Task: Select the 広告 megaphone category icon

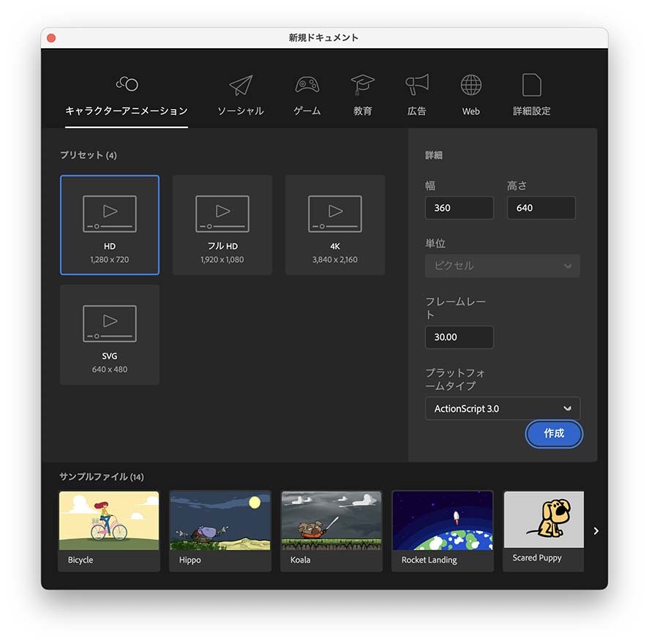Action: (417, 86)
